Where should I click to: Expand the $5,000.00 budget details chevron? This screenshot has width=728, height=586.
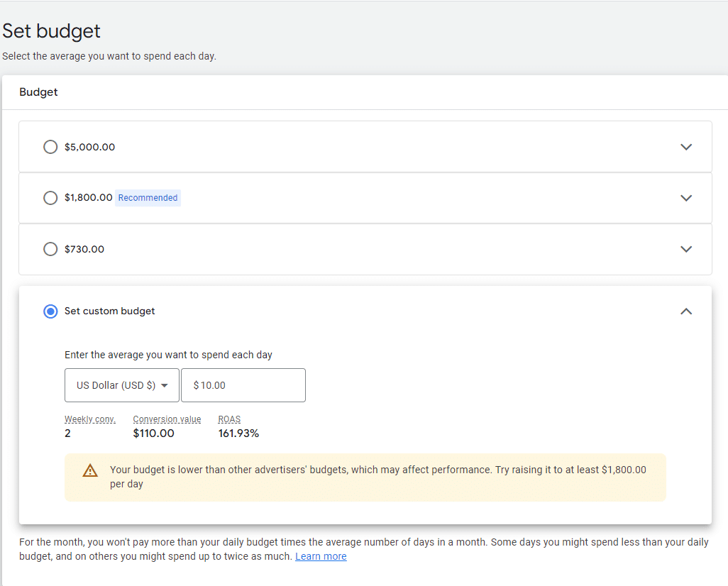point(685,147)
